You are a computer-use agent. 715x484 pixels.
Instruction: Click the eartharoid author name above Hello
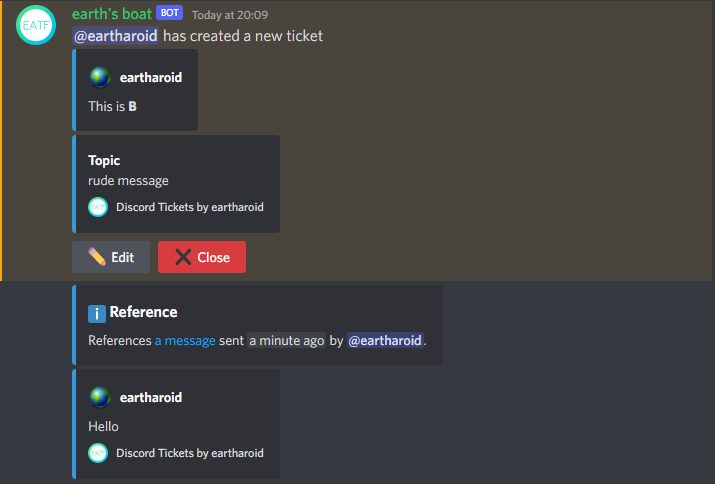(x=150, y=397)
